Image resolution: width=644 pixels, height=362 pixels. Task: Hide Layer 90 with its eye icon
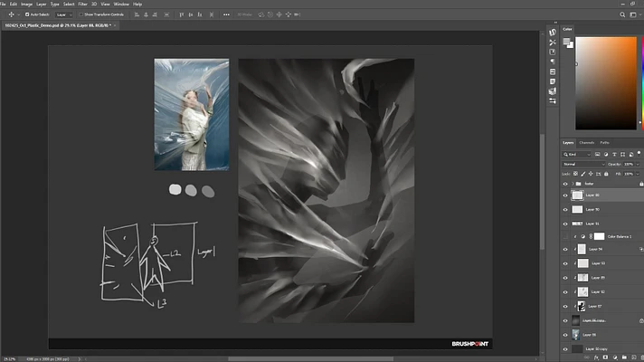(565, 210)
